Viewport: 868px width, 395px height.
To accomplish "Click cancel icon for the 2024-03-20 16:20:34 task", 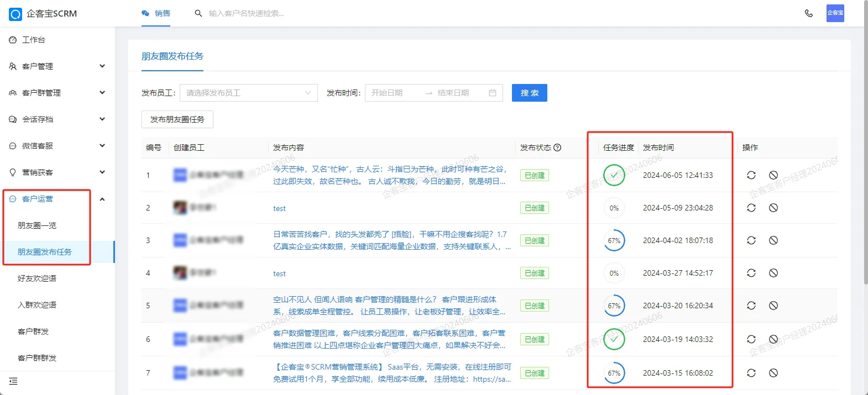I will point(773,306).
